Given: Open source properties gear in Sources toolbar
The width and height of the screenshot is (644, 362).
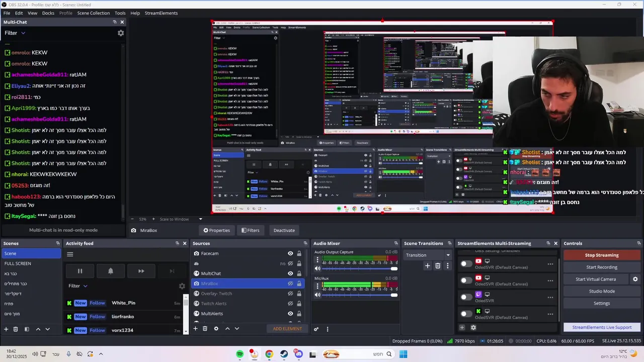Looking at the screenshot, I should [216, 329].
